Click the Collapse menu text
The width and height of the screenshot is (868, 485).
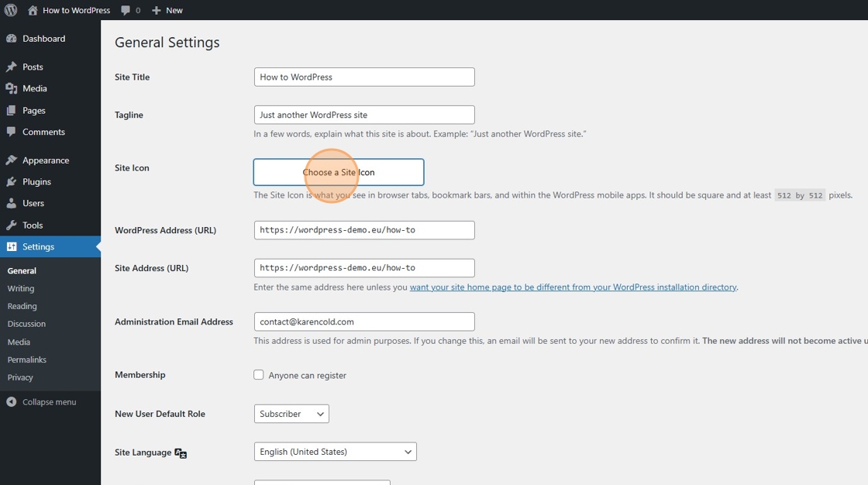point(50,402)
